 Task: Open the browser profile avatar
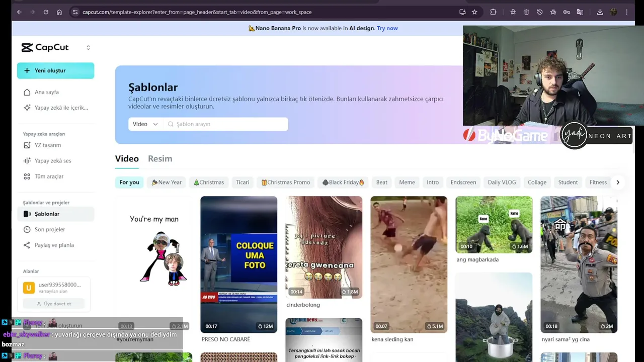[x=614, y=12]
